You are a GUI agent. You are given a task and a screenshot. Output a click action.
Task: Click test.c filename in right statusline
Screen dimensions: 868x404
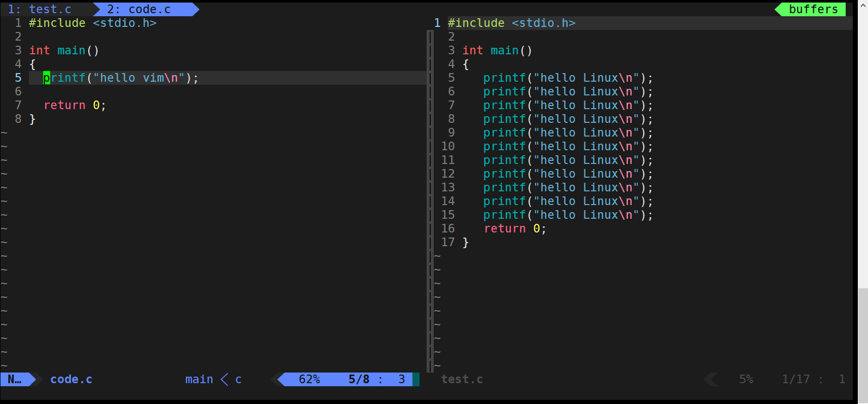[462, 379]
